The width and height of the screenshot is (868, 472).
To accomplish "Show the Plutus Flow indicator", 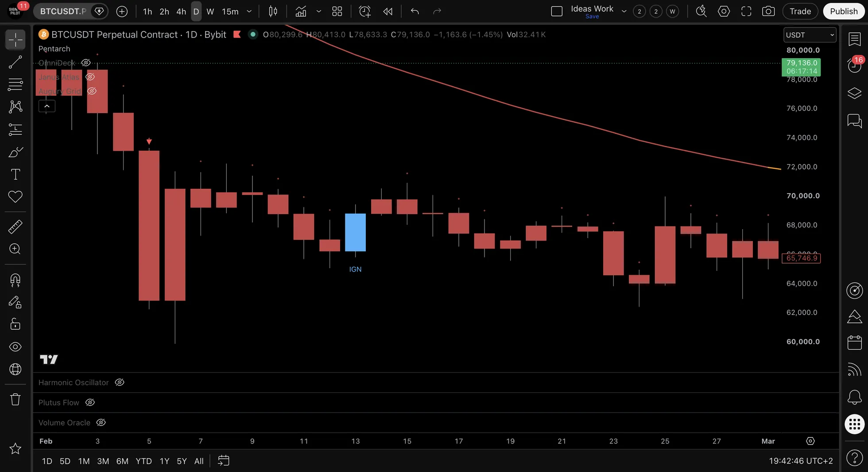I will tap(90, 402).
